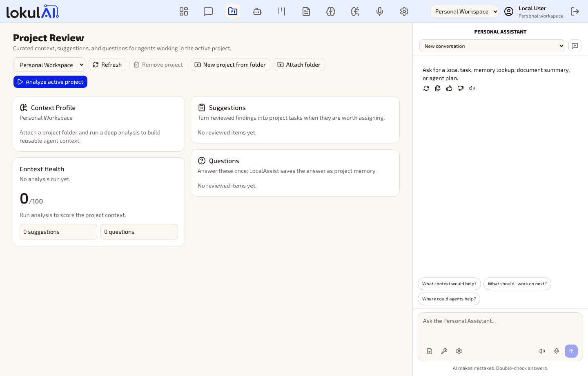
Task: Open the settings gear icon in top navigation
Action: 404,11
